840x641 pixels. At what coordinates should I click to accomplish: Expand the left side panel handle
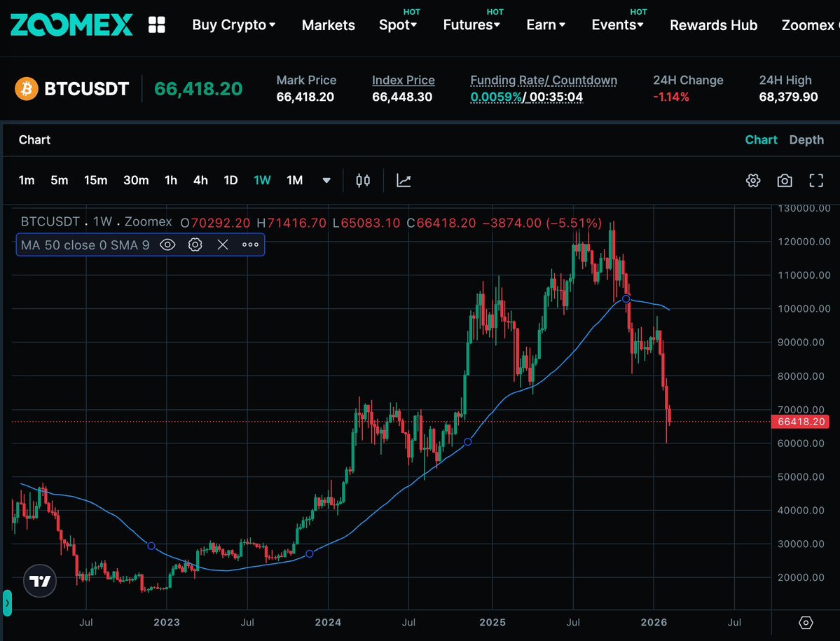coord(7,603)
